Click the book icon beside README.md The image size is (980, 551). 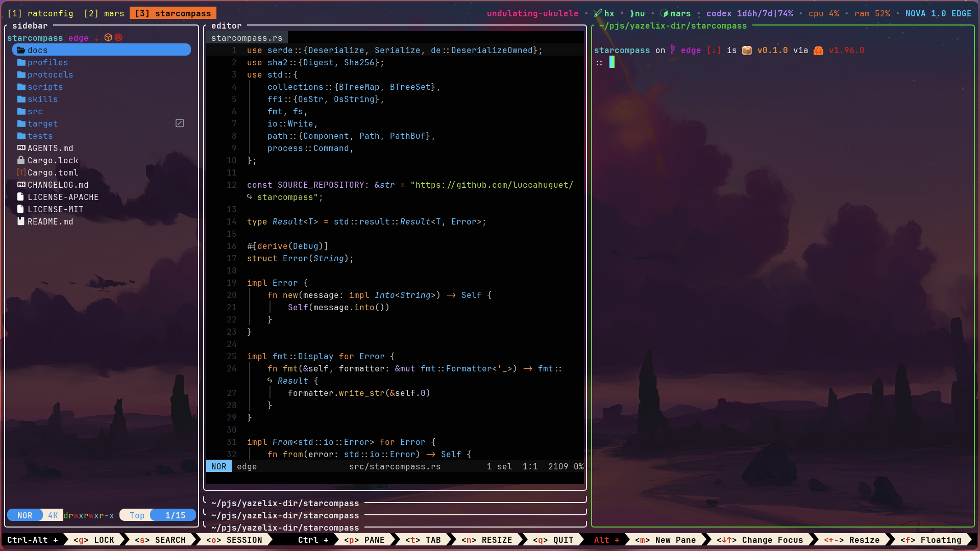[x=21, y=221]
